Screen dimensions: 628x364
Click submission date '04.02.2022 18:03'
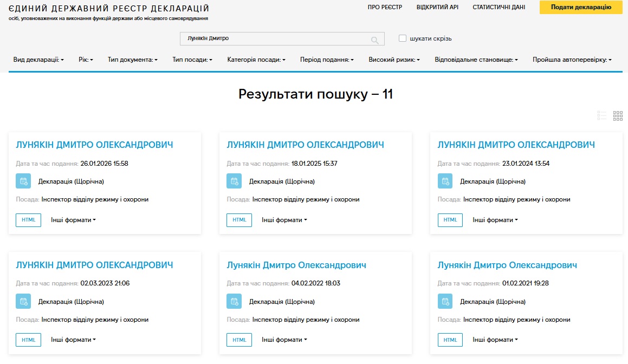(x=315, y=283)
